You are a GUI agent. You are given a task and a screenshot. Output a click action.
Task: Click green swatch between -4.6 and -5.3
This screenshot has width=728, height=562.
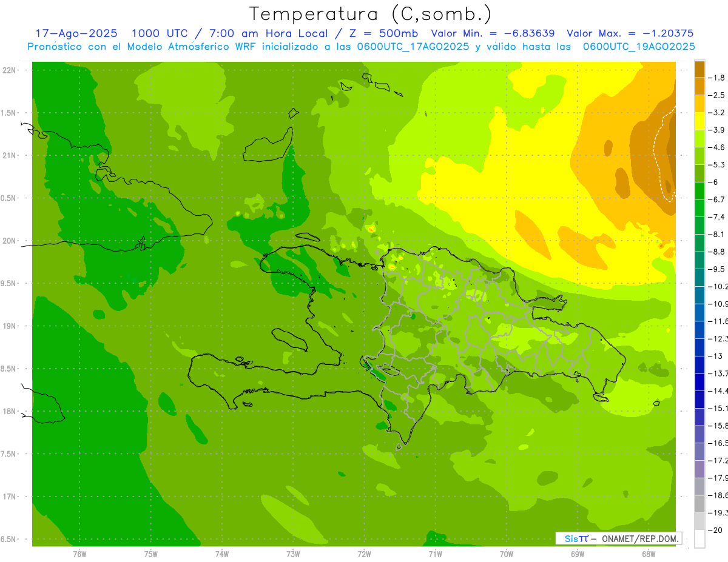(x=699, y=156)
